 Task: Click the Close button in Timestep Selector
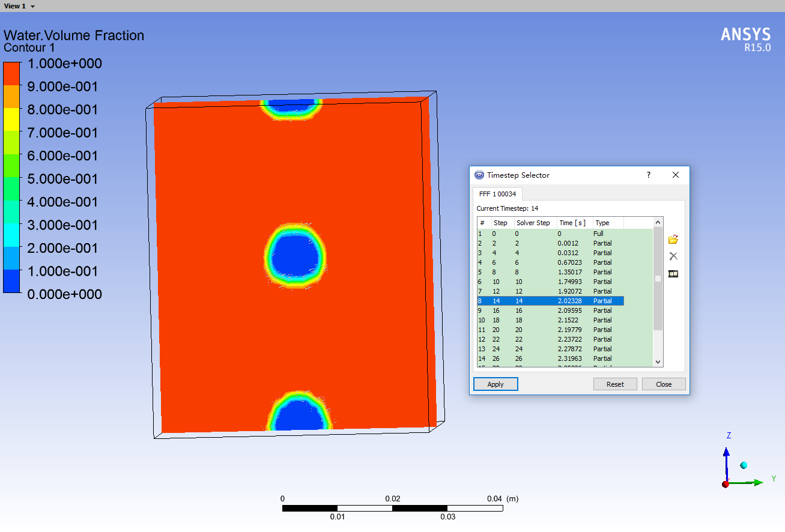pos(664,384)
